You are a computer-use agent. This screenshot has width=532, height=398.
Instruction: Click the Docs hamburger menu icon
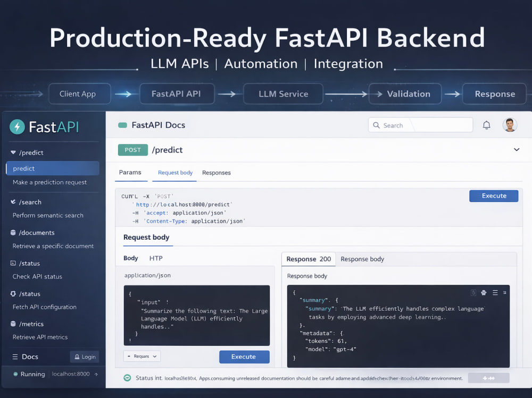(15, 357)
